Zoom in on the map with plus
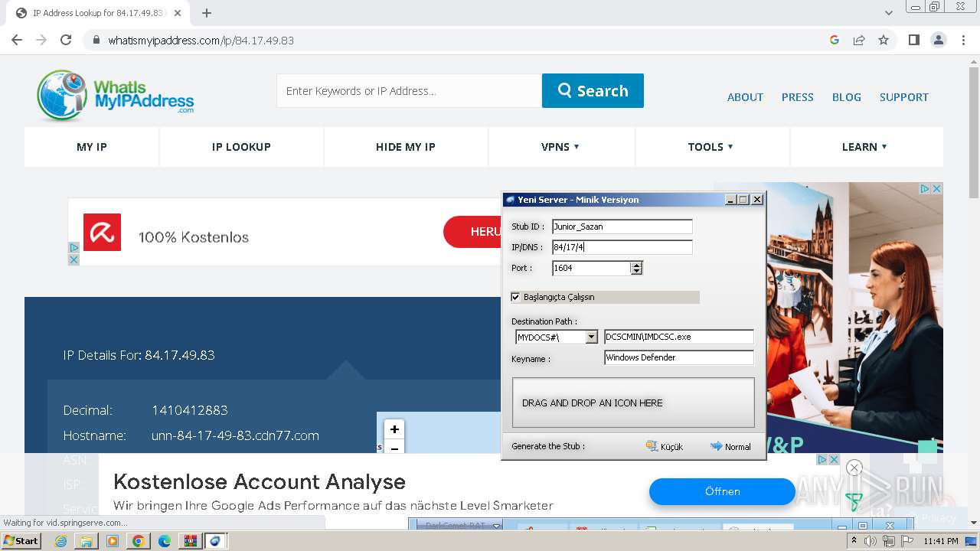Image resolution: width=980 pixels, height=551 pixels. click(394, 429)
